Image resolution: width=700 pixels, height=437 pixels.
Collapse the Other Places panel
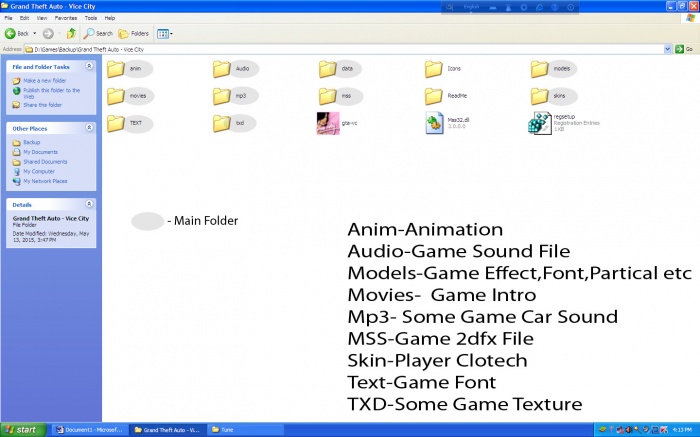pyautogui.click(x=89, y=128)
